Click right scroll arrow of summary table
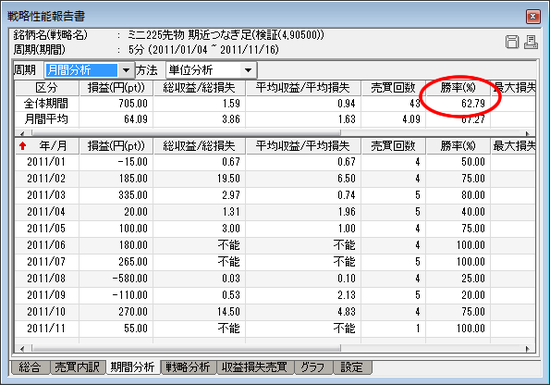The height and width of the screenshot is (385, 550). coord(527,133)
